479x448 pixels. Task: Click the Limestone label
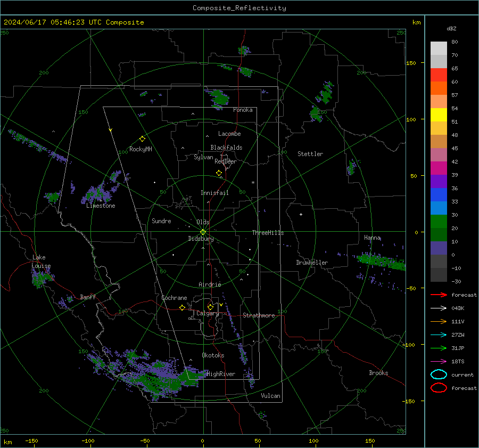coord(101,206)
